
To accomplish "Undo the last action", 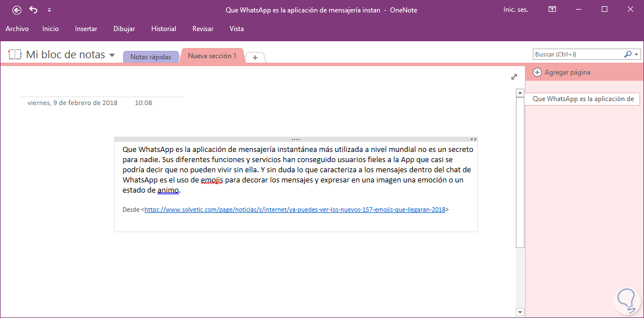I will point(33,10).
